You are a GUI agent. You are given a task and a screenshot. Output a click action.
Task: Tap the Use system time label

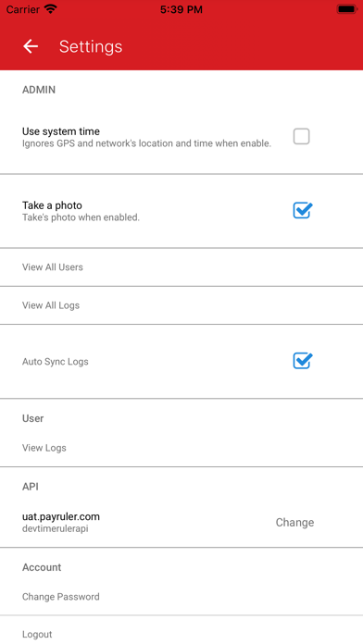[x=61, y=131]
